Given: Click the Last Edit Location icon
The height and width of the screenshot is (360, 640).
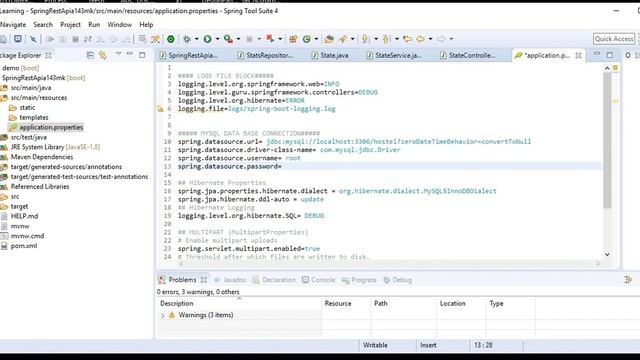Looking at the screenshot, I should 407,39.
